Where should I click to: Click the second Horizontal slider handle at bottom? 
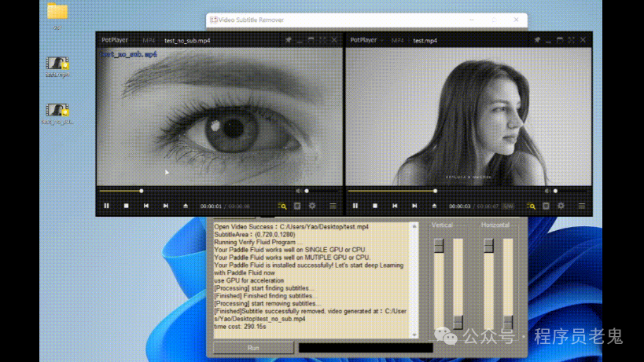click(x=508, y=321)
